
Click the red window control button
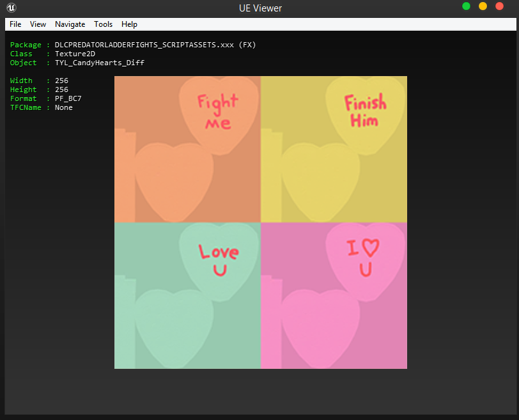[499, 6]
